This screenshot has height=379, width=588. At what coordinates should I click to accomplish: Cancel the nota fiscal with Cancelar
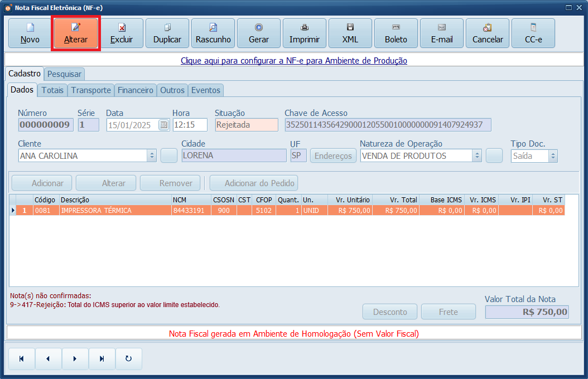[x=487, y=33]
